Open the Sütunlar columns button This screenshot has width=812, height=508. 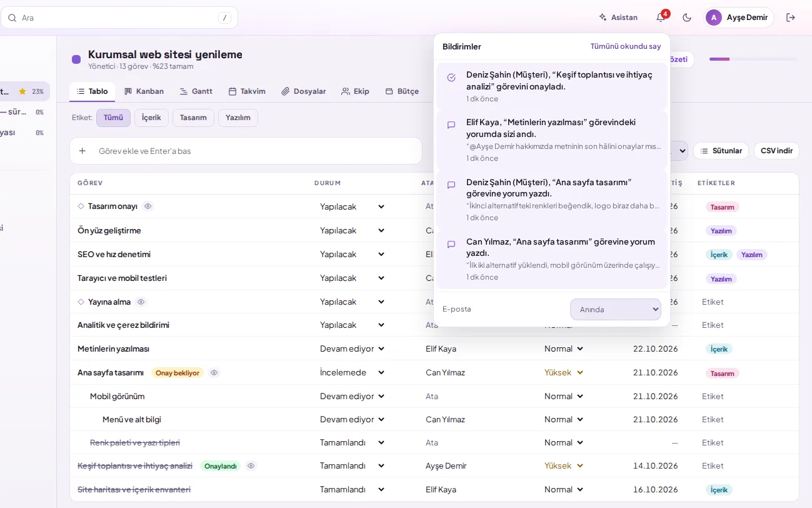point(721,151)
